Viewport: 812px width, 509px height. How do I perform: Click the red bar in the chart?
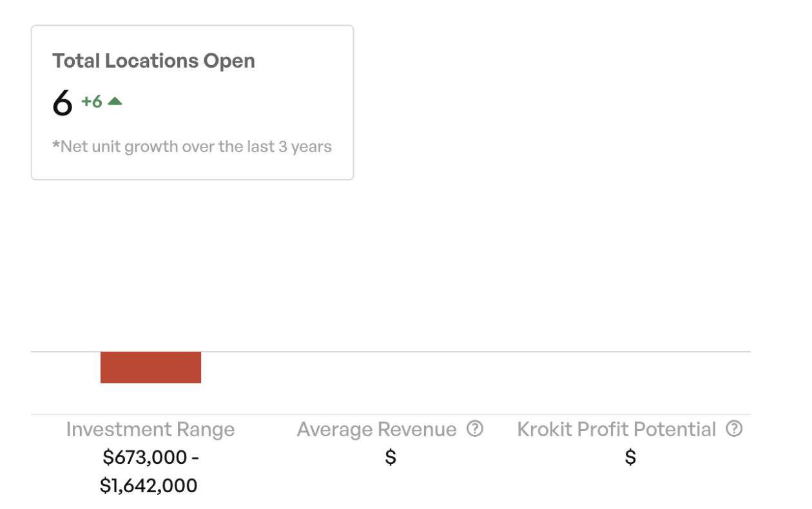point(151,367)
